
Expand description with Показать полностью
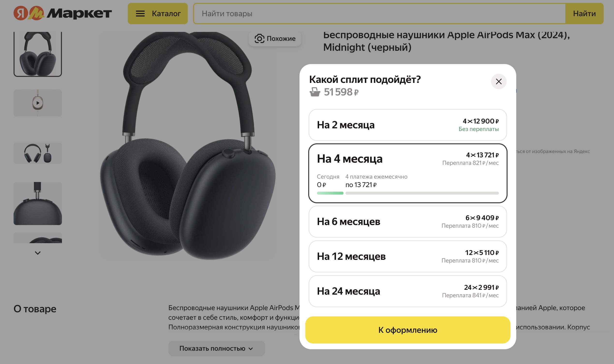coord(216,348)
